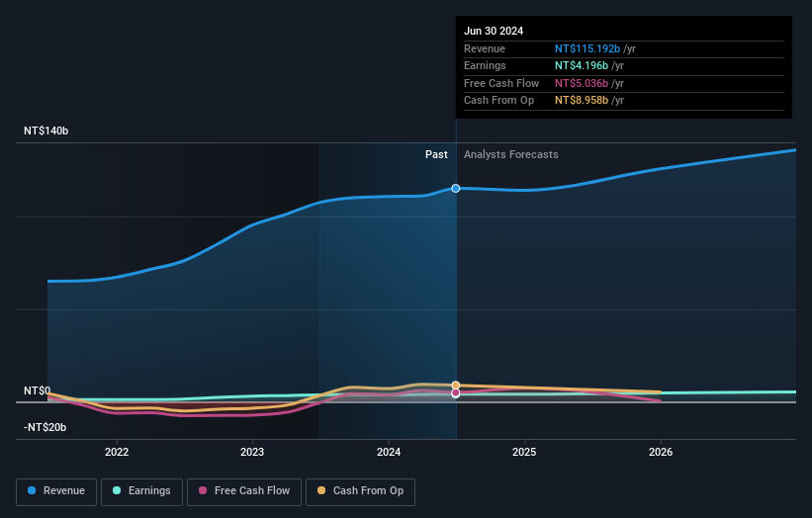Screen dimensions: 812x518
Task: Toggle the Free Cash Flow legend button
Action: pyautogui.click(x=244, y=491)
